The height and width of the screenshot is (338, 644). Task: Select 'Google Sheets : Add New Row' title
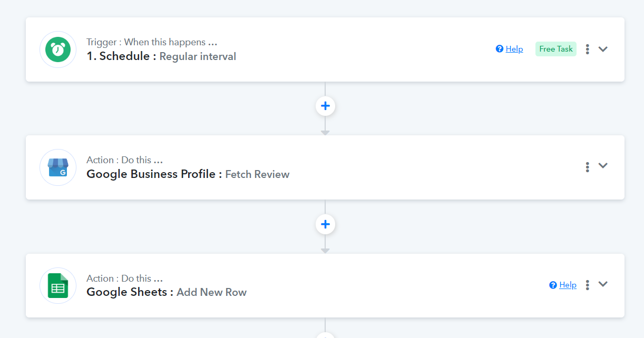(x=167, y=292)
